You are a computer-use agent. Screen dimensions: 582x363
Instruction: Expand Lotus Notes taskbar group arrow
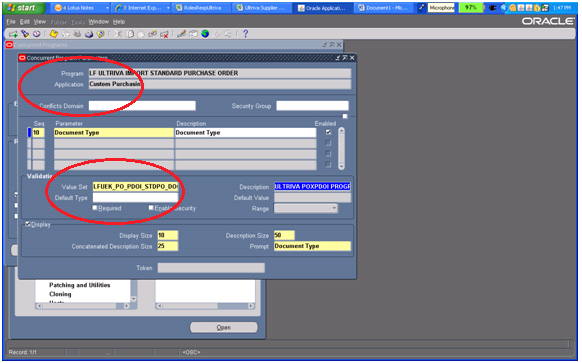[107, 8]
